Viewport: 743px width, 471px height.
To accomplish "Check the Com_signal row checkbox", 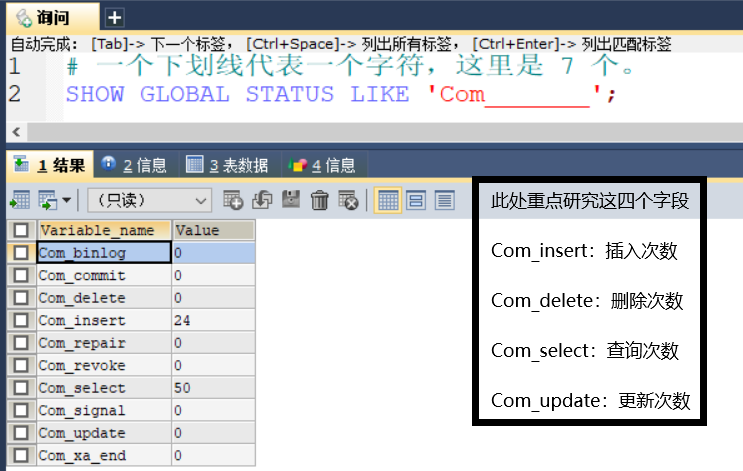I will click(x=21, y=410).
